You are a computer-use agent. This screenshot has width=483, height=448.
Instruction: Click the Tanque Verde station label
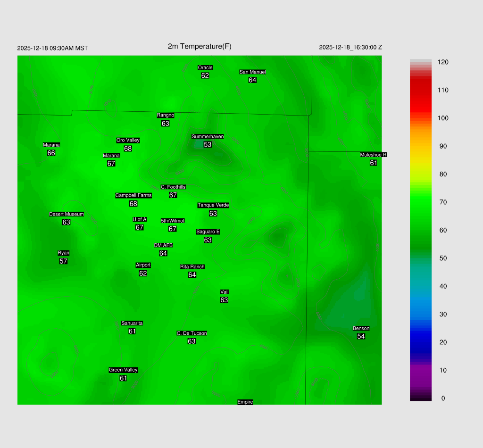[213, 205]
